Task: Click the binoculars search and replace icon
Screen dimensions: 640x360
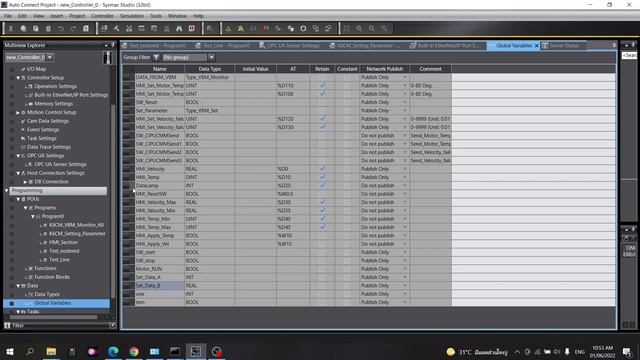Action: pos(179,29)
